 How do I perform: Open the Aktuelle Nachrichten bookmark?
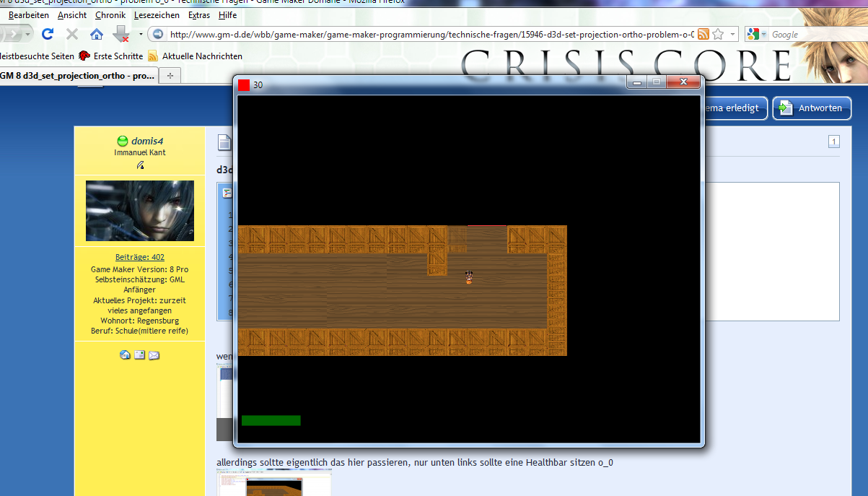[201, 56]
